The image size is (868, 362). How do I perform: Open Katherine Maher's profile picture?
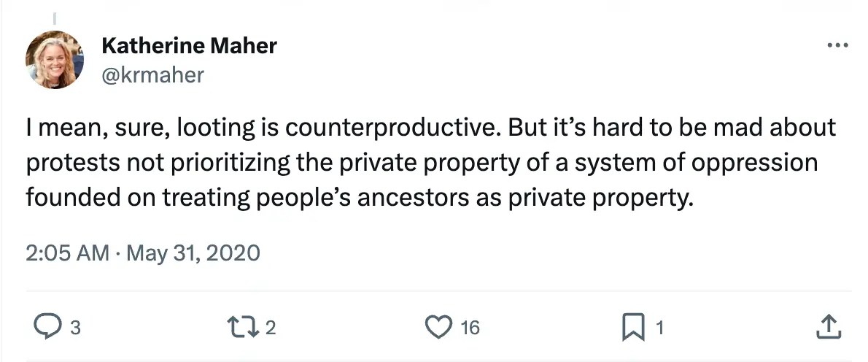click(x=55, y=60)
